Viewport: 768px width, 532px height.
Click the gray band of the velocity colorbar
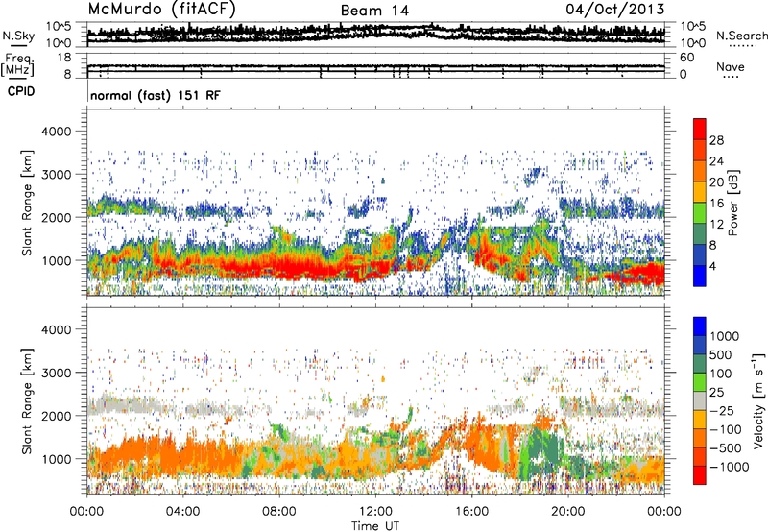click(x=700, y=400)
